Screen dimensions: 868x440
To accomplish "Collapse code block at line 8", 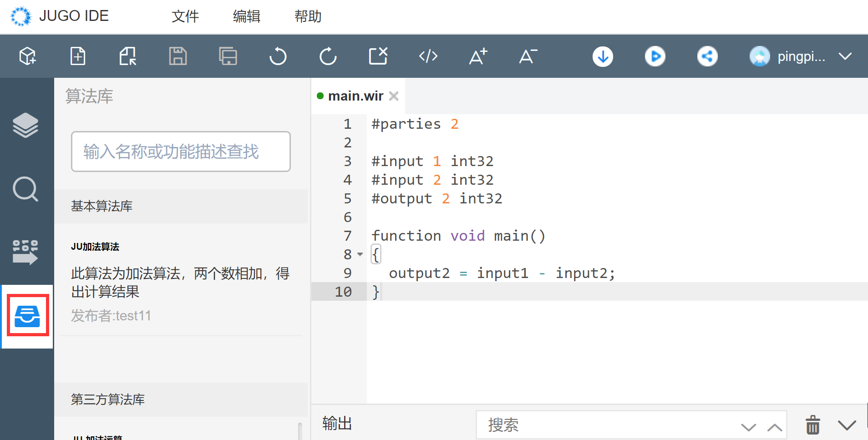I will pyautogui.click(x=360, y=254).
